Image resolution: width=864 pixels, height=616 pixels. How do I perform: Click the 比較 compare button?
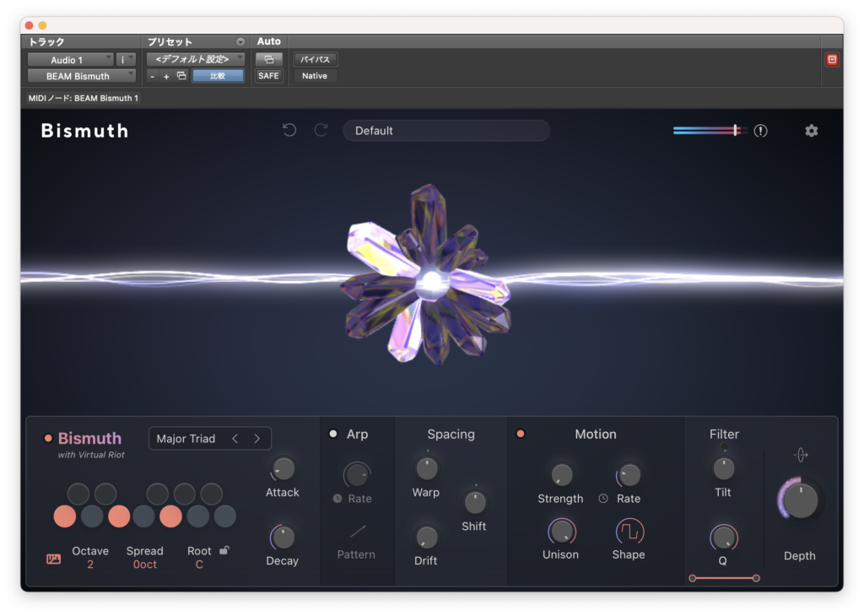pos(219,75)
